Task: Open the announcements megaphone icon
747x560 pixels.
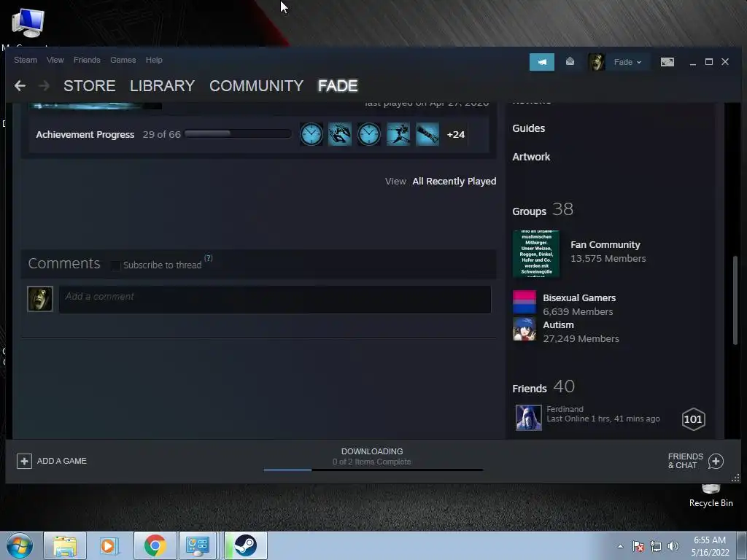Action: click(x=542, y=62)
